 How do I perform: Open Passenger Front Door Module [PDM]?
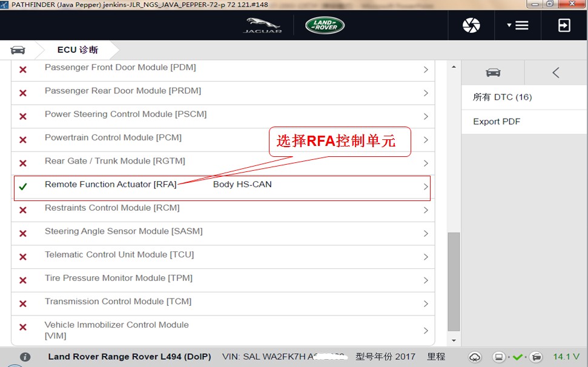click(x=223, y=70)
